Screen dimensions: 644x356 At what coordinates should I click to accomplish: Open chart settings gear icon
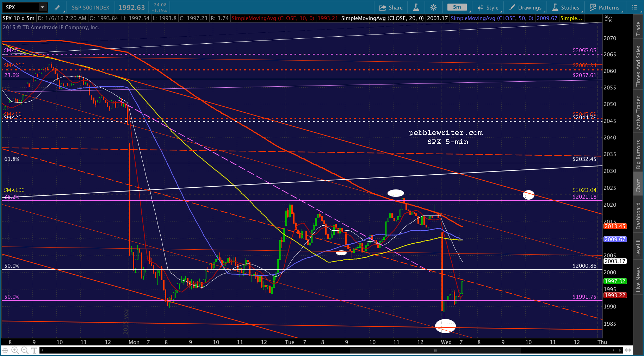coord(433,7)
